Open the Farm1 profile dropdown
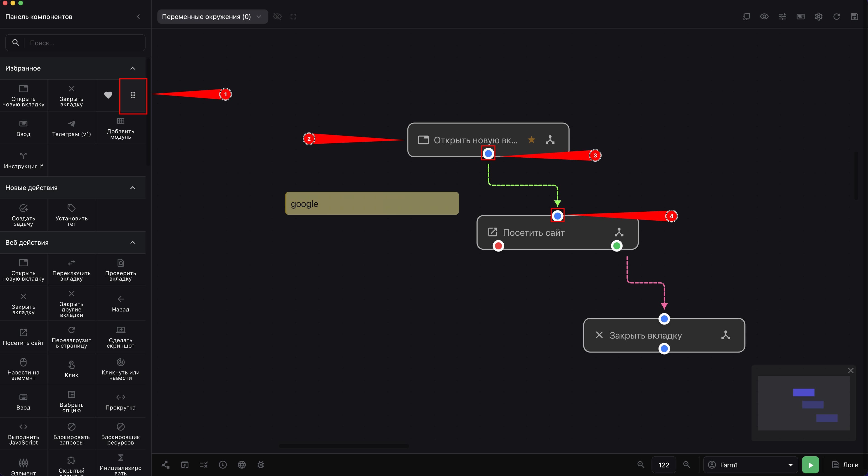This screenshot has width=868, height=476. click(x=751, y=465)
